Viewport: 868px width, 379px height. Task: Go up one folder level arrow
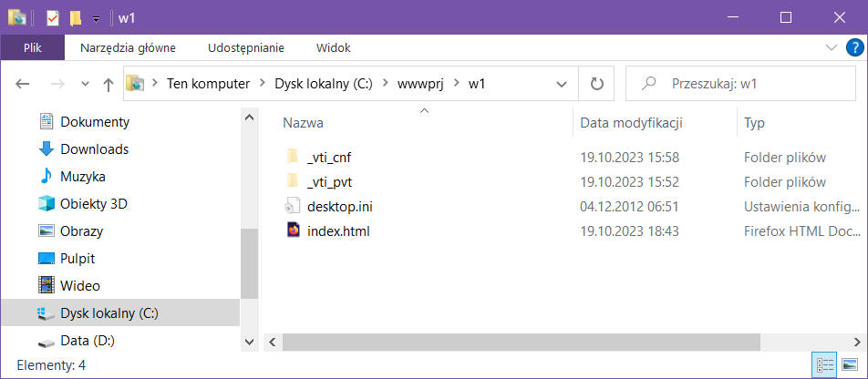point(108,84)
